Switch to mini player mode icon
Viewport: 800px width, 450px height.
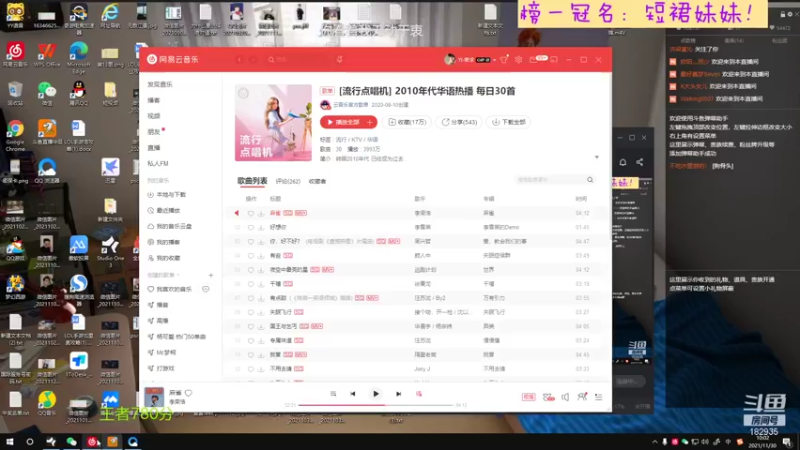coord(554,60)
